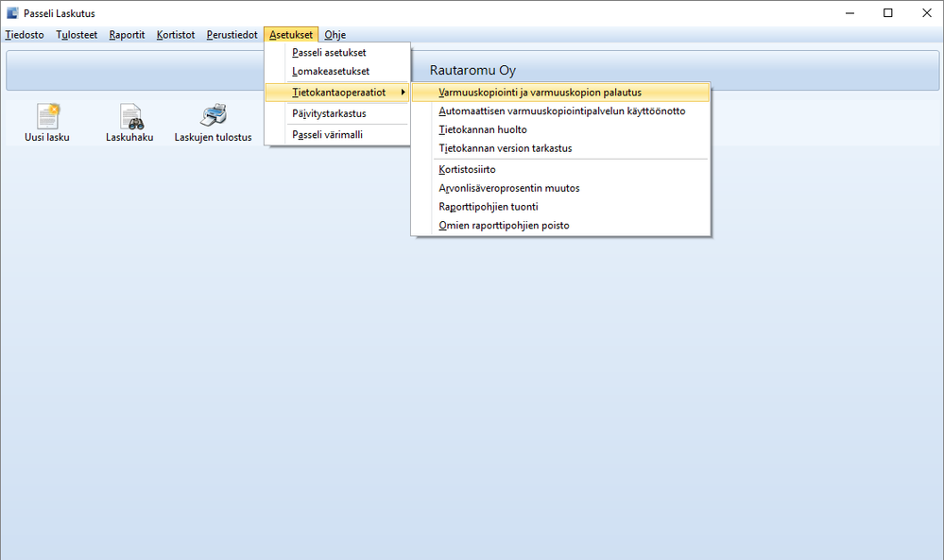Open the Tulosteet menu
The image size is (944, 560).
pos(77,35)
